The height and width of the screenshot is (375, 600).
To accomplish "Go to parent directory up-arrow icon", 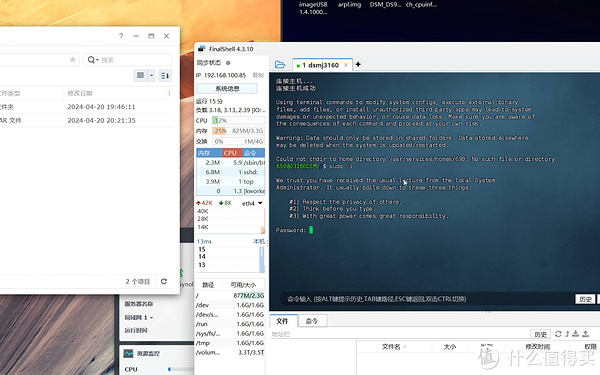I will [567, 334].
